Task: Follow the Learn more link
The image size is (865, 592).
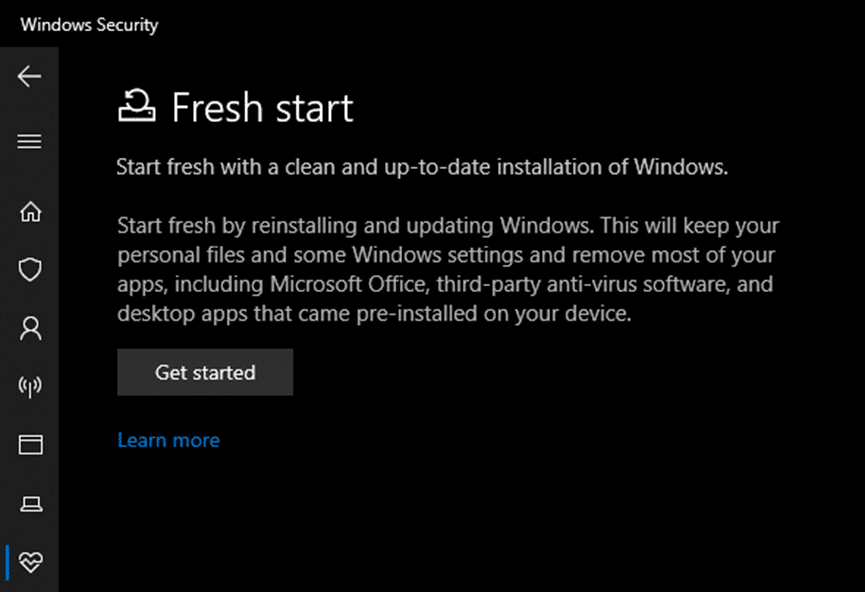Action: (x=168, y=440)
